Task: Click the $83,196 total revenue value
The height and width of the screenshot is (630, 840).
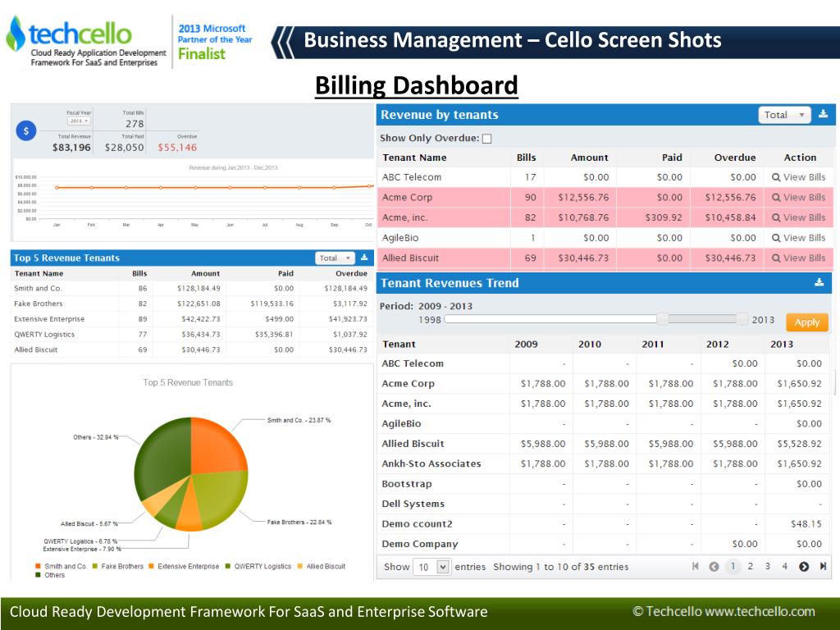Action: (71, 148)
